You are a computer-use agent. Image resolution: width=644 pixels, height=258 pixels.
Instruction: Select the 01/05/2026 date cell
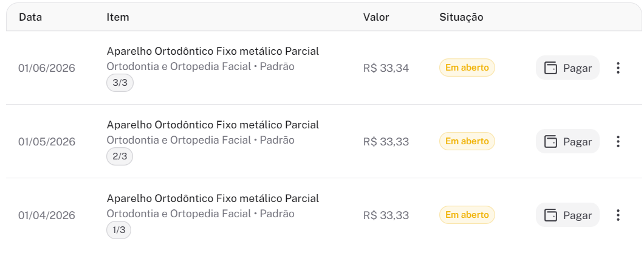point(47,142)
